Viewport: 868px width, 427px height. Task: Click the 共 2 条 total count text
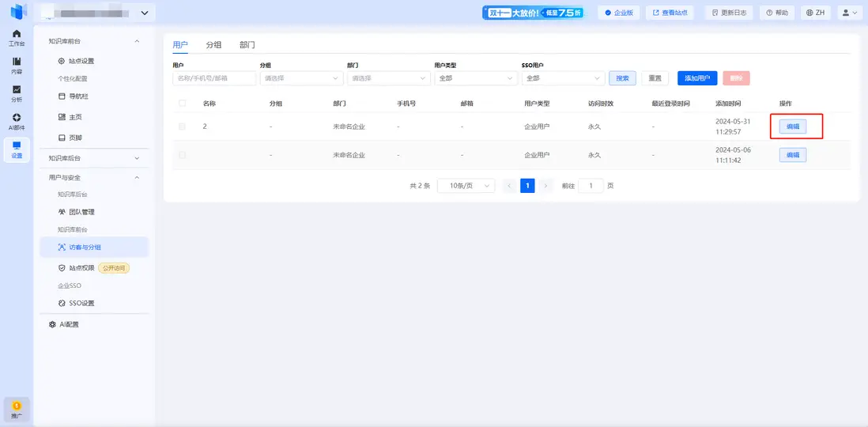[420, 186]
